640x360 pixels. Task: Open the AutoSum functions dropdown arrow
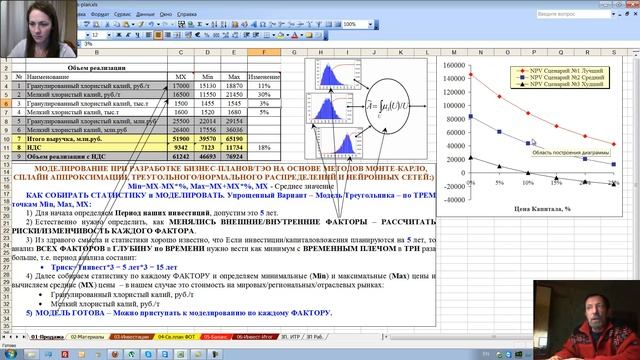[207, 24]
